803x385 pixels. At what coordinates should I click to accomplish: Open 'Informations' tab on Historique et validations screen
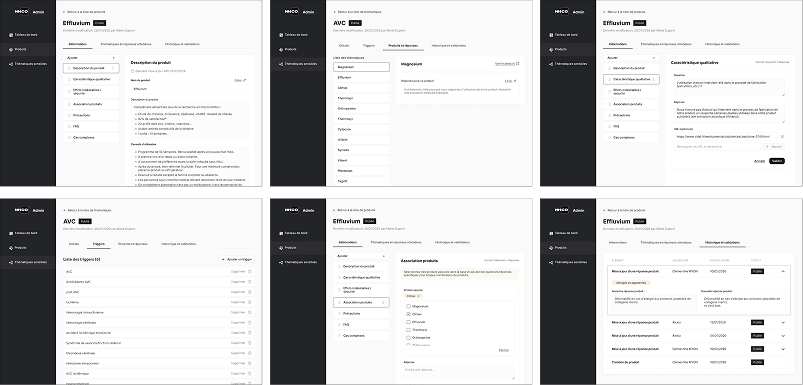tap(618, 242)
